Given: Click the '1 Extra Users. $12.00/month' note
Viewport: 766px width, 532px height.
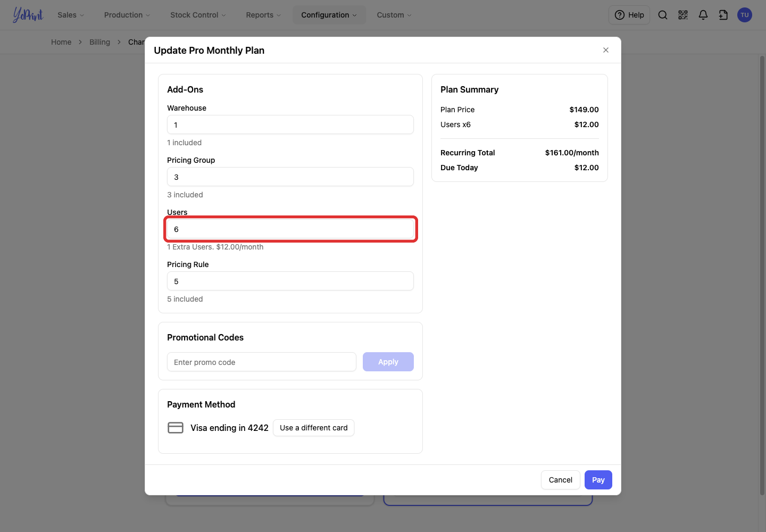Looking at the screenshot, I should (215, 247).
